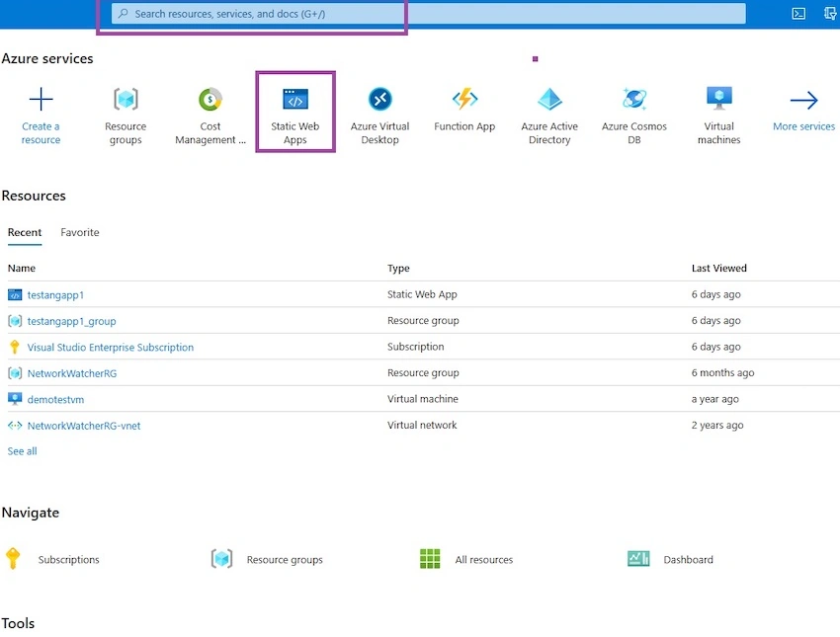Click the Type column header
Screen dimensions: 840x637
point(398,268)
